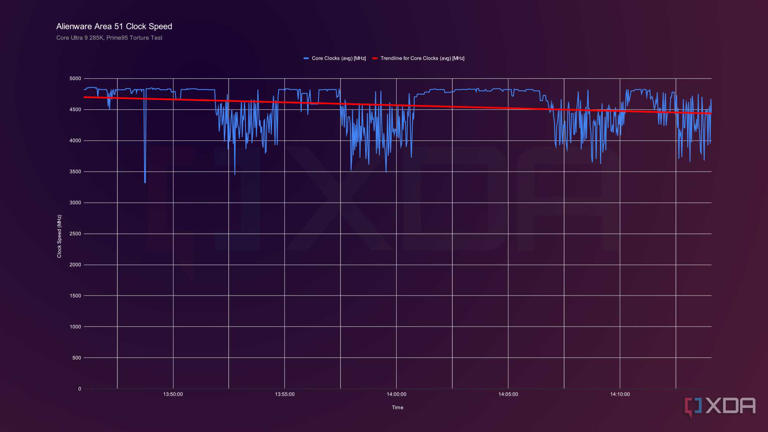Click the 13:50:00 time axis label
Image resolution: width=768 pixels, height=432 pixels.
coord(173,394)
